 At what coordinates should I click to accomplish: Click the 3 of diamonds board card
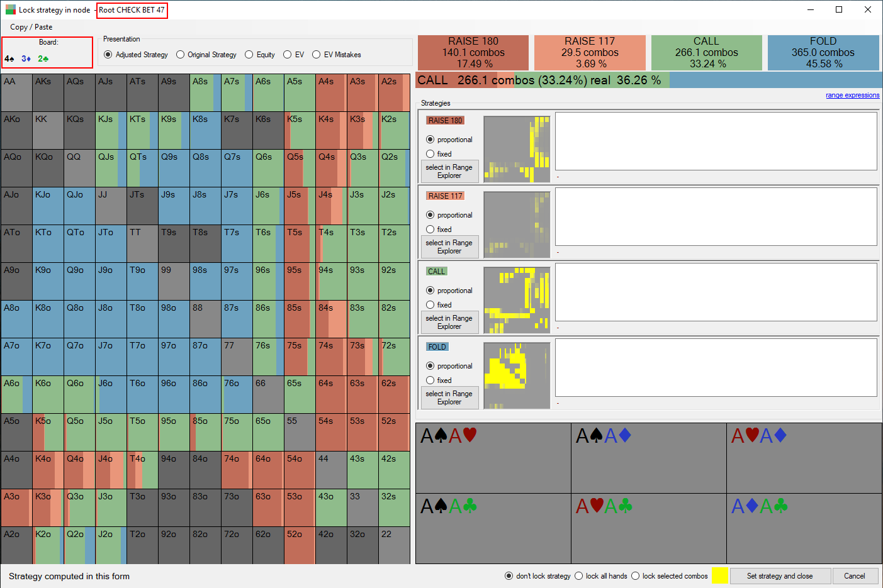[26, 58]
